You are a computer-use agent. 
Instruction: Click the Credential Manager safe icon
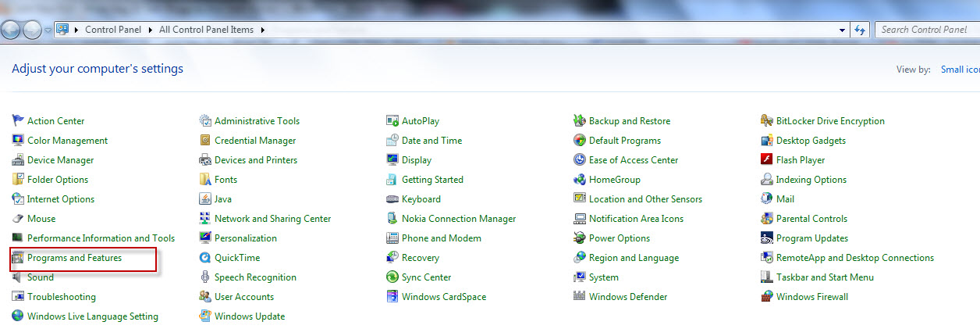(x=205, y=140)
